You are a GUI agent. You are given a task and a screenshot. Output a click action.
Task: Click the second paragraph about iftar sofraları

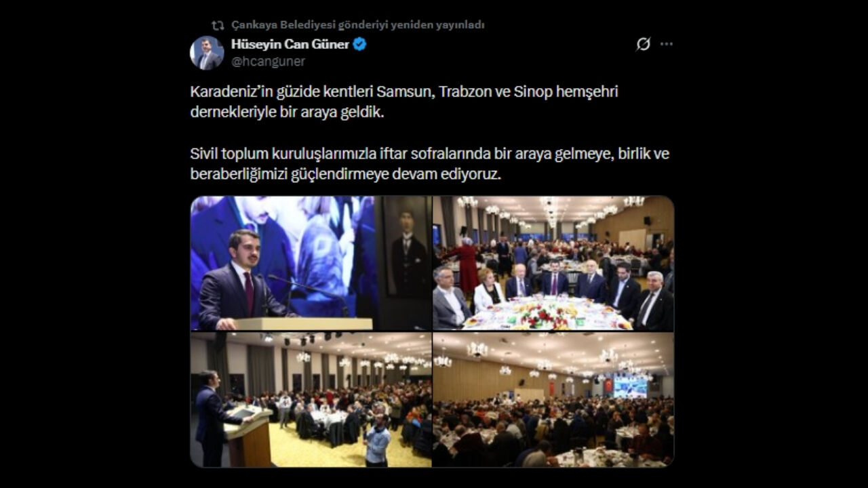click(430, 163)
